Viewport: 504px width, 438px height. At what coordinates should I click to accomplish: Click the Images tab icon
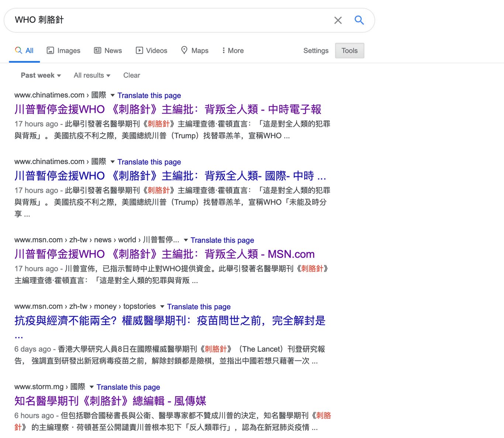point(50,51)
